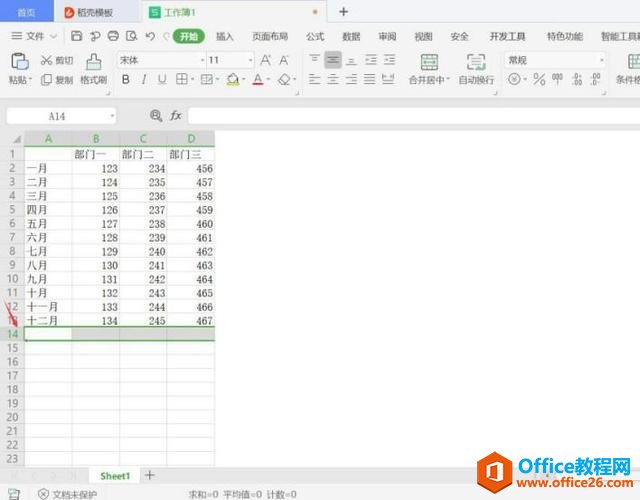Click into the formula bar input
640x500 pixels.
pos(413,116)
